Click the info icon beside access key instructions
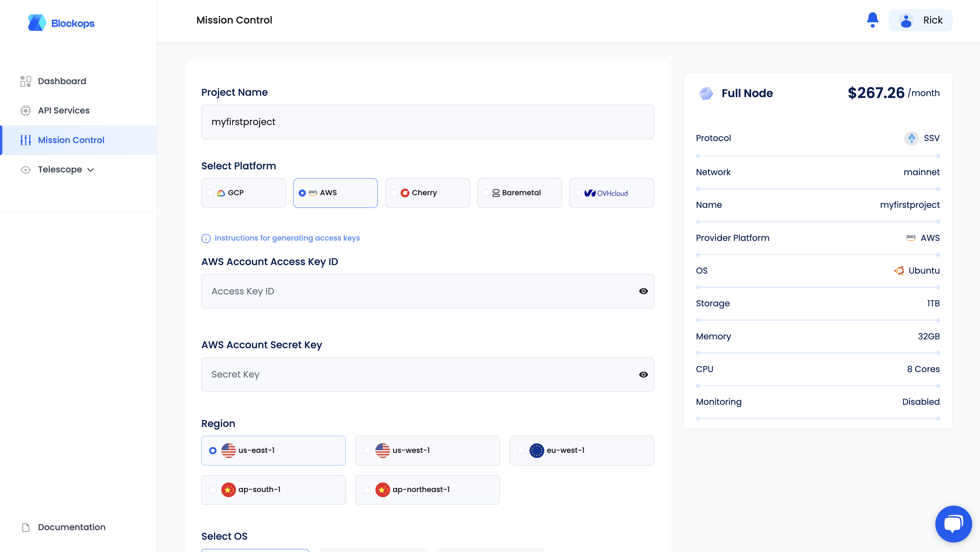The image size is (980, 552). tap(206, 239)
